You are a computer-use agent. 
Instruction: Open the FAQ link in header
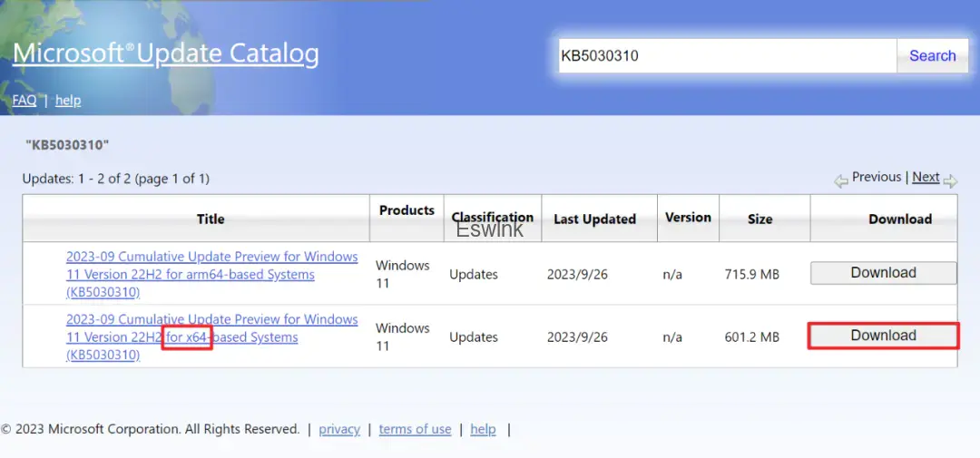[x=24, y=101]
